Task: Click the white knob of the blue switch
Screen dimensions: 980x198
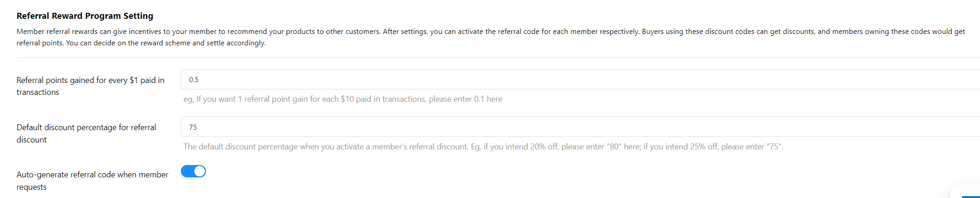Action: point(200,171)
